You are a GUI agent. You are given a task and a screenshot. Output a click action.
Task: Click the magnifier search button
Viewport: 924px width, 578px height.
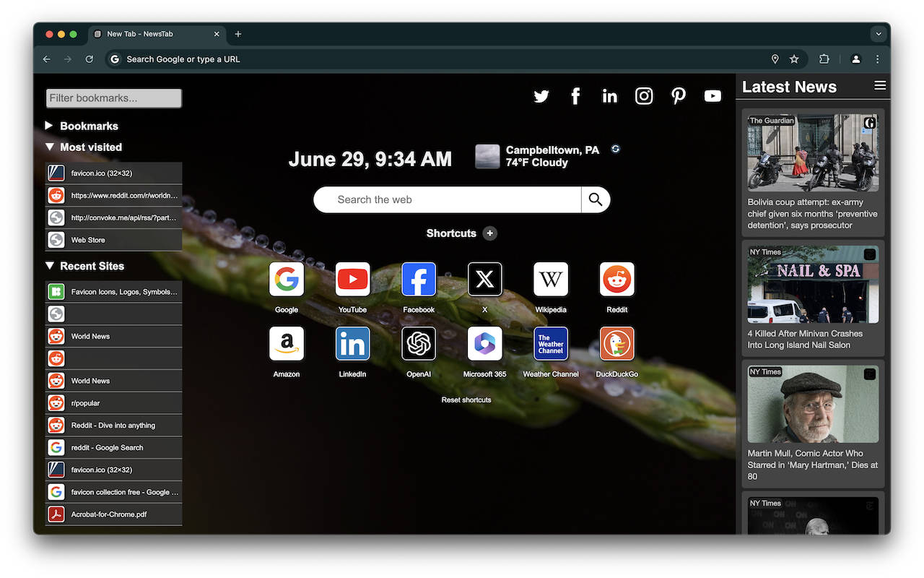[596, 199]
